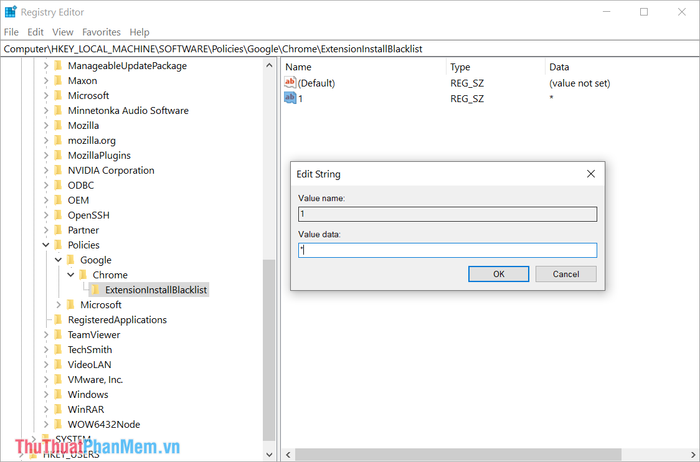Select the TechSmith folder icon
This screenshot has width=700, height=462.
(x=58, y=350)
